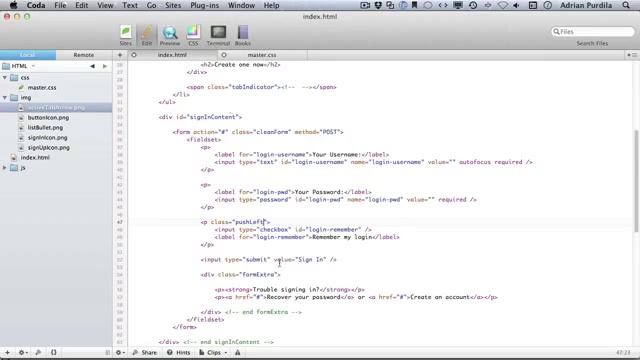640x360 pixels.
Task: Click the close dot on index.html tab
Action: pyautogui.click(x=134, y=55)
